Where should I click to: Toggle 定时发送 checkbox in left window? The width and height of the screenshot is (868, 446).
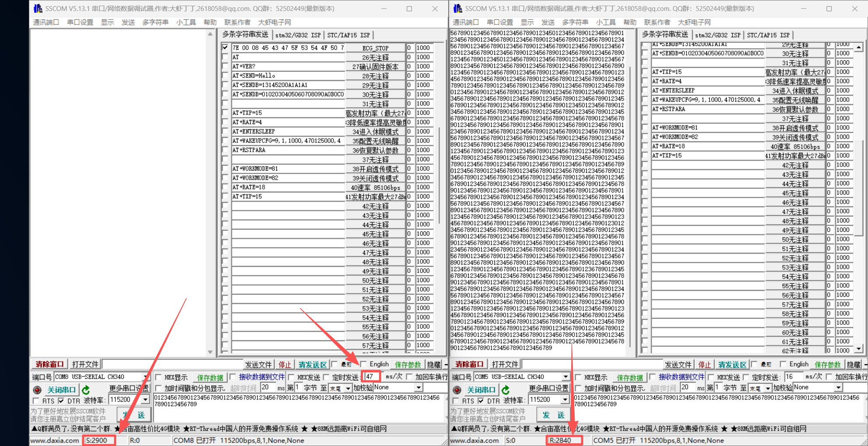pos(327,377)
